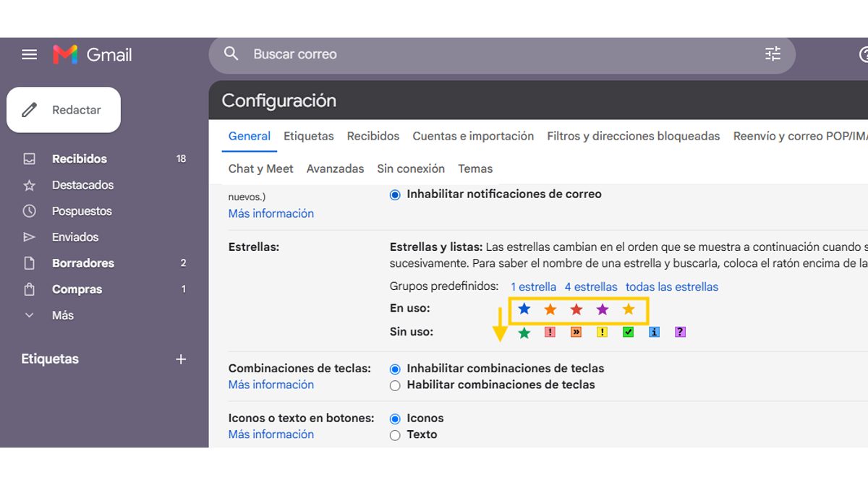868x488 pixels.
Task: Click the yellow exclamation icon
Action: (x=602, y=333)
